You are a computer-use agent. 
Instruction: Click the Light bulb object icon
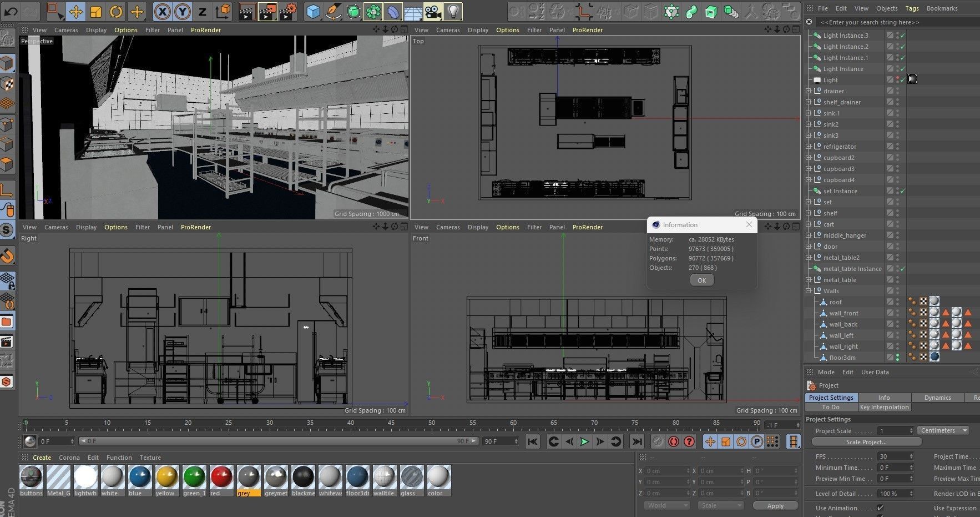point(453,11)
